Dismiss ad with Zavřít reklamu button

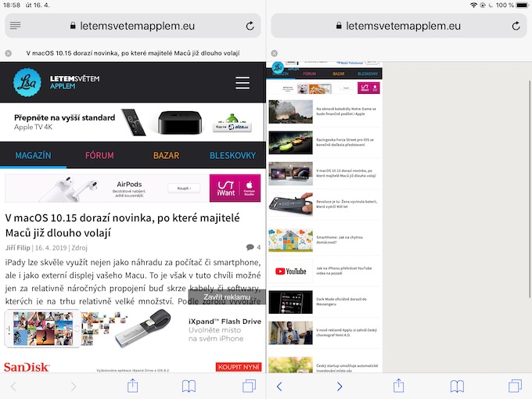pyautogui.click(x=227, y=297)
